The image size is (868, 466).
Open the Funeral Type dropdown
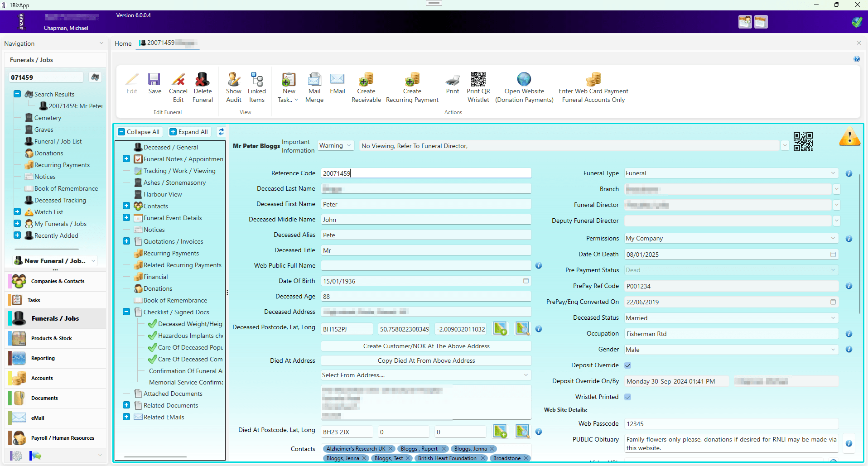click(x=731, y=173)
